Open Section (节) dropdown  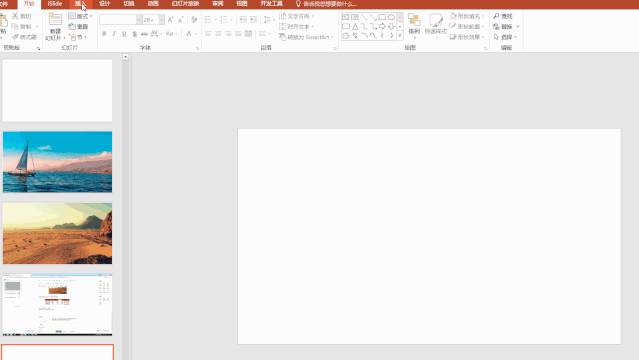click(78, 37)
